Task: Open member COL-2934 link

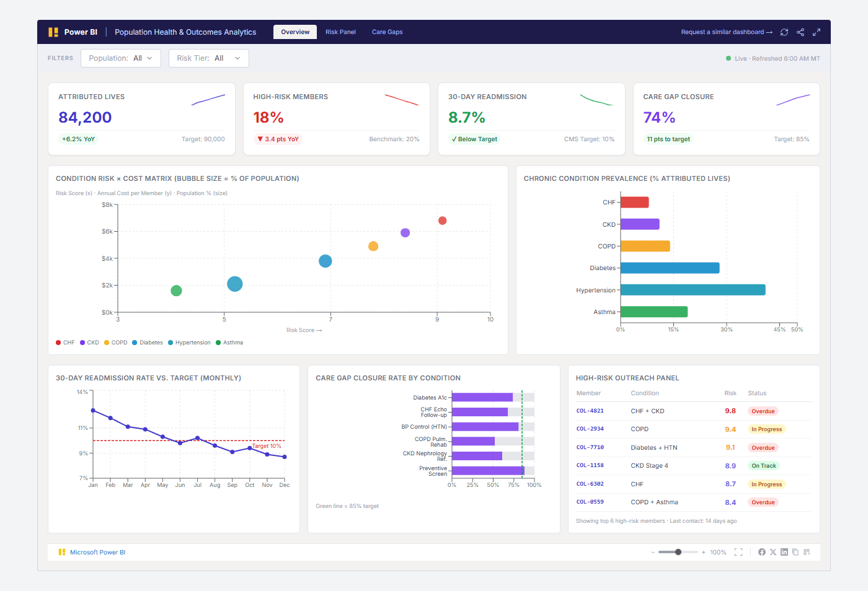Action: (590, 429)
